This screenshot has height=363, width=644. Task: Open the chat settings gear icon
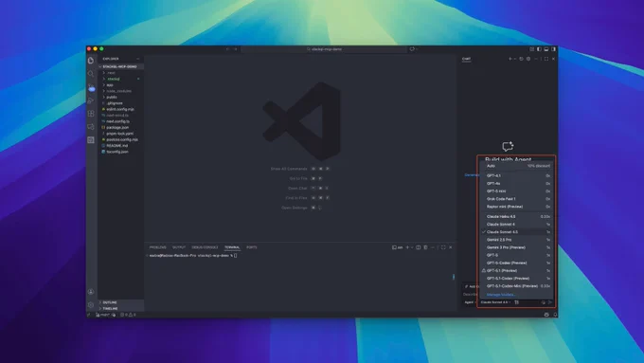pyautogui.click(x=528, y=59)
